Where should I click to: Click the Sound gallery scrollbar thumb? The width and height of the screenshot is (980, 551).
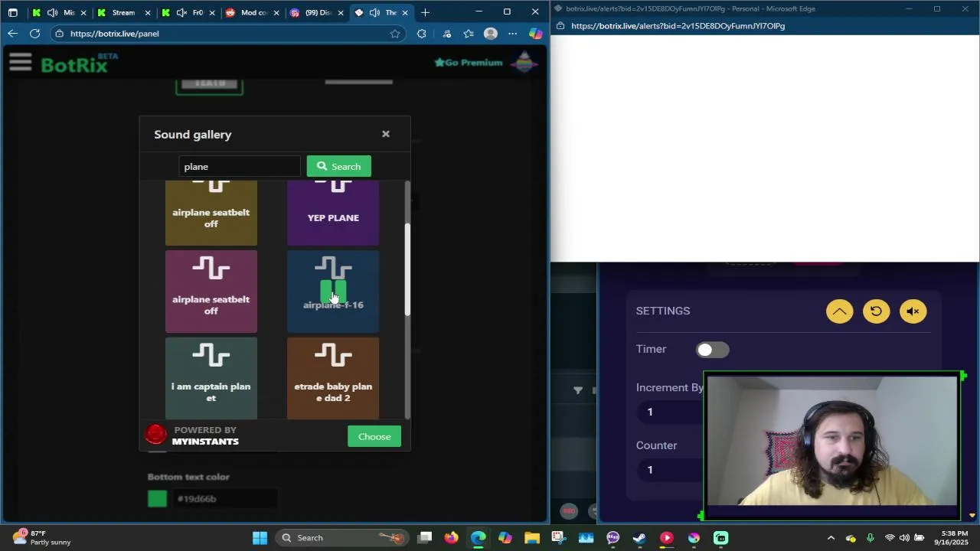click(407, 269)
